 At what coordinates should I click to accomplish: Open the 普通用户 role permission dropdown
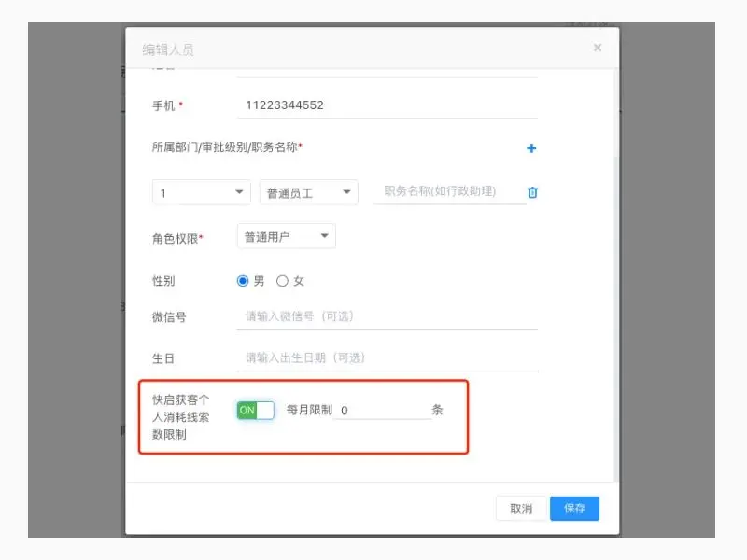[x=286, y=235]
